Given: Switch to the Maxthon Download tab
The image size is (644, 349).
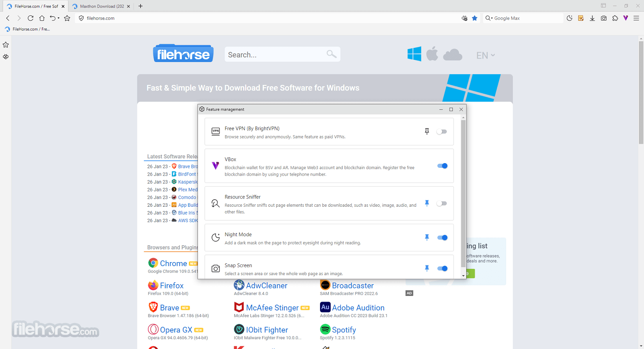Looking at the screenshot, I should point(102,6).
